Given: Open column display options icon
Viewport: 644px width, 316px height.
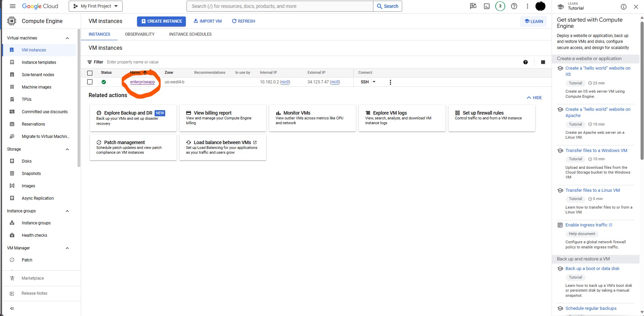Looking at the screenshot, I should (543, 62).
